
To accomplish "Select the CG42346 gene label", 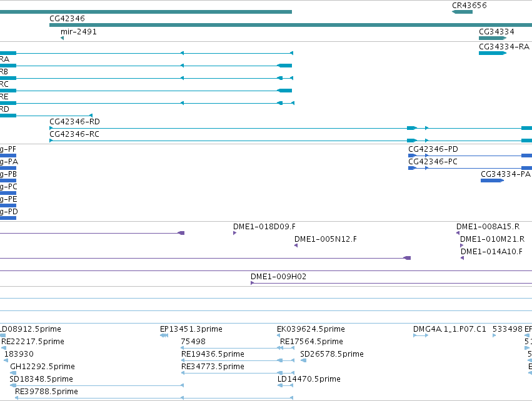I will tap(67, 18).
